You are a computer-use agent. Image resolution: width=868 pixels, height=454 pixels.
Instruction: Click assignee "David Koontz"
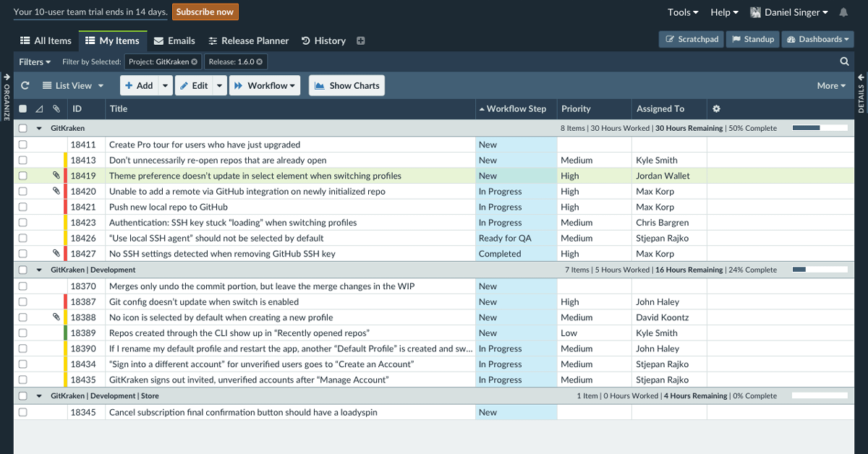[x=663, y=317]
